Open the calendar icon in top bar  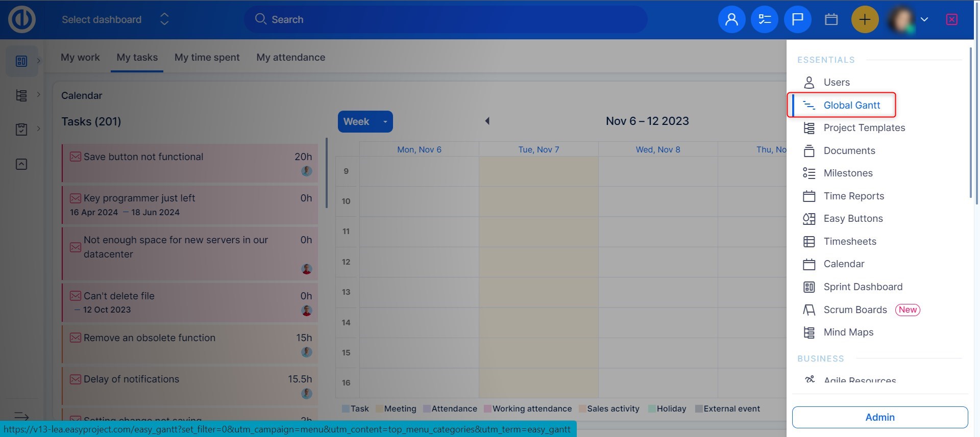point(831,19)
